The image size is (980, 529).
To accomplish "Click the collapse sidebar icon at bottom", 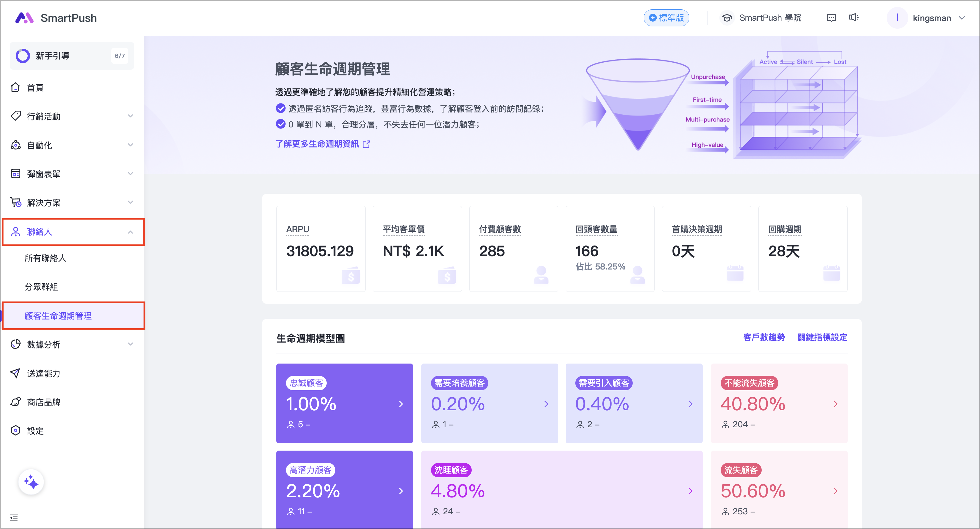I will pyautogui.click(x=14, y=518).
